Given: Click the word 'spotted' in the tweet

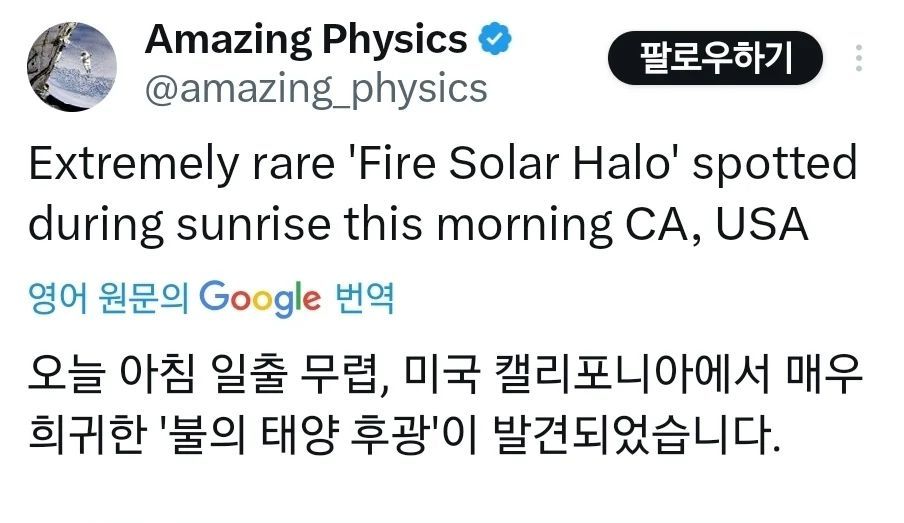Looking at the screenshot, I should 775,164.
